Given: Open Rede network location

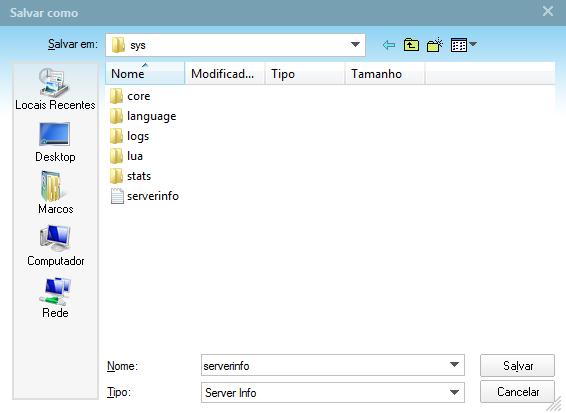Looking at the screenshot, I should coord(55,298).
